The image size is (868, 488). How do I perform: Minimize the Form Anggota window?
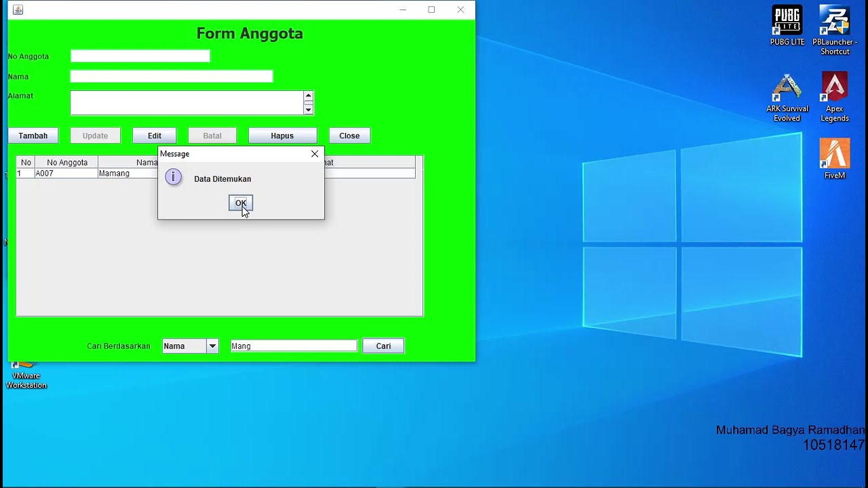coord(403,9)
